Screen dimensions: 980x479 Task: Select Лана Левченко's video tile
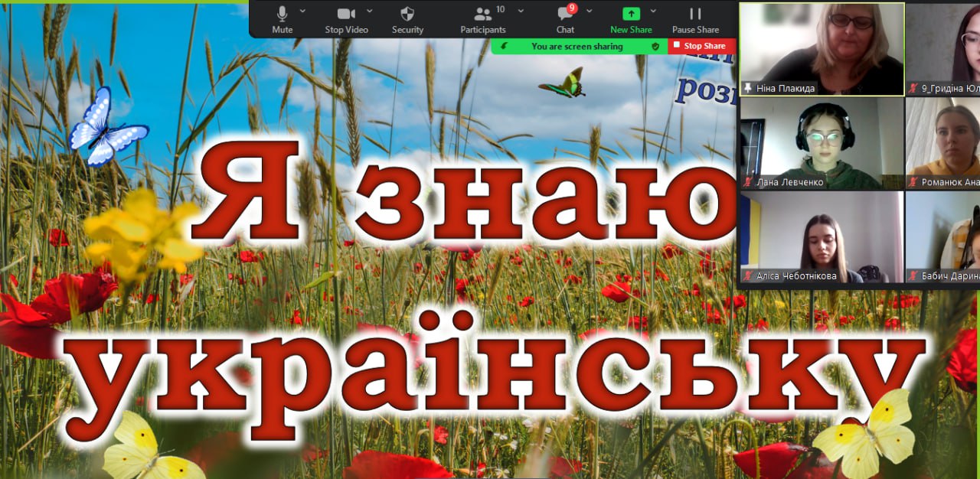point(822,142)
